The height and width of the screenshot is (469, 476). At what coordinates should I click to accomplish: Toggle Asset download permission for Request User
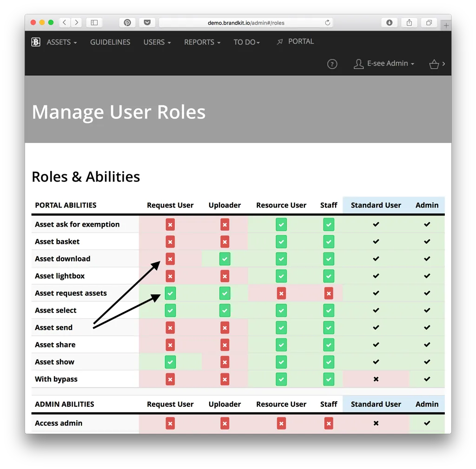(170, 259)
